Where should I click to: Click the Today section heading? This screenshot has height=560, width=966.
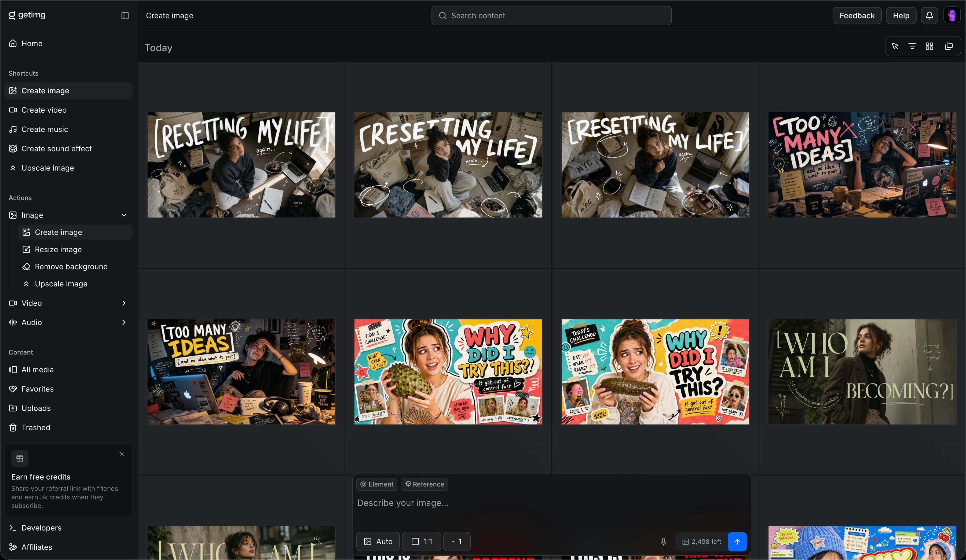coord(158,48)
